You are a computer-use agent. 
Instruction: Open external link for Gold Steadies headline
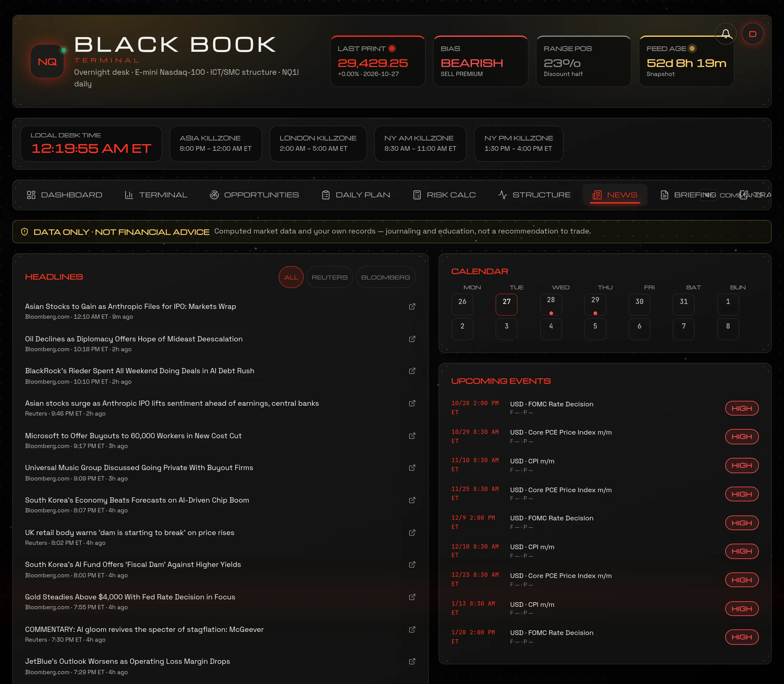tap(412, 597)
